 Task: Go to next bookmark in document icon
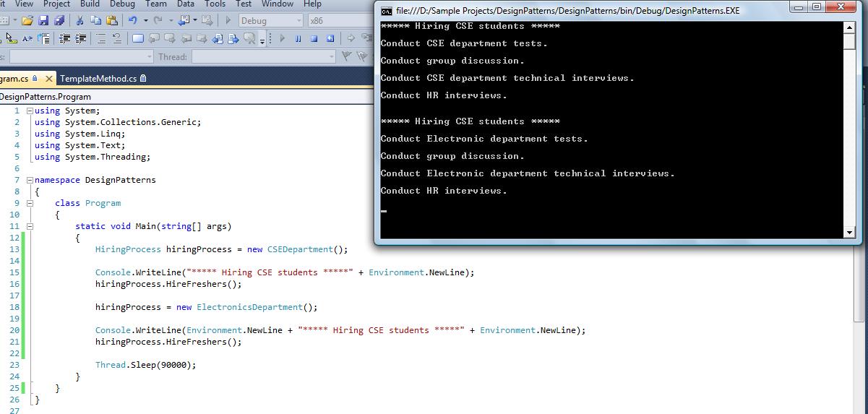click(x=233, y=38)
